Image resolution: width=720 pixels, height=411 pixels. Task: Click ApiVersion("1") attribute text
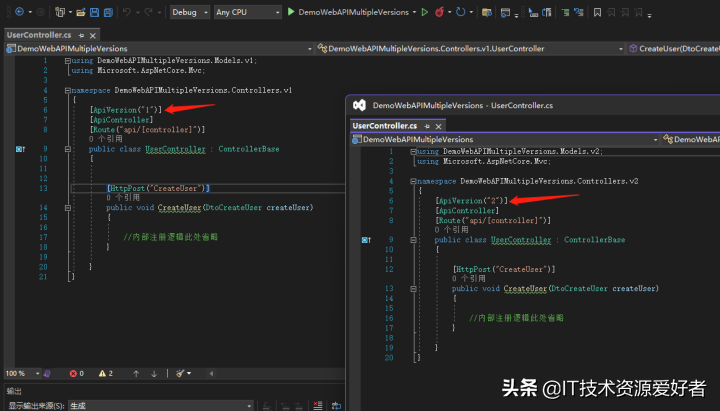coord(126,110)
